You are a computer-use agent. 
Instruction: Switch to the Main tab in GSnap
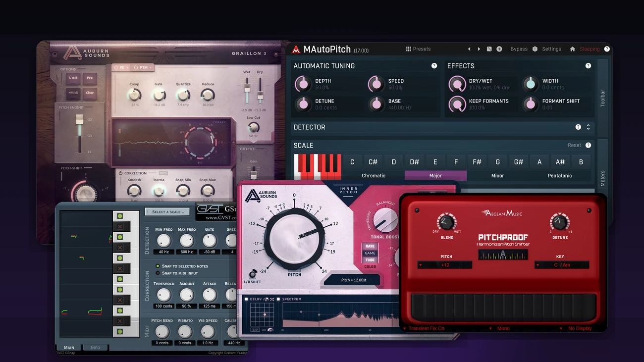point(69,348)
